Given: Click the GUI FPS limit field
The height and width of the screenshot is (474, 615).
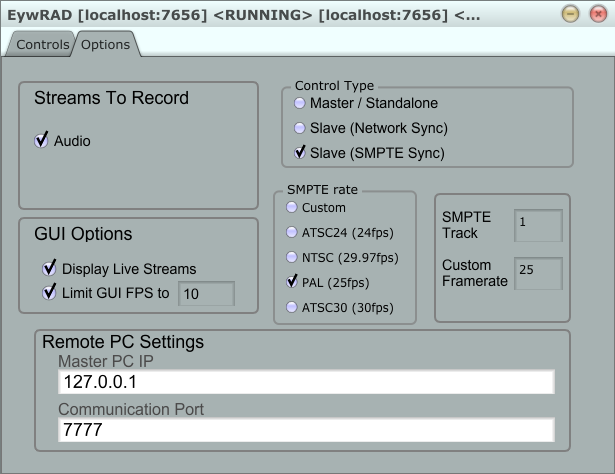Looking at the screenshot, I should (x=206, y=293).
